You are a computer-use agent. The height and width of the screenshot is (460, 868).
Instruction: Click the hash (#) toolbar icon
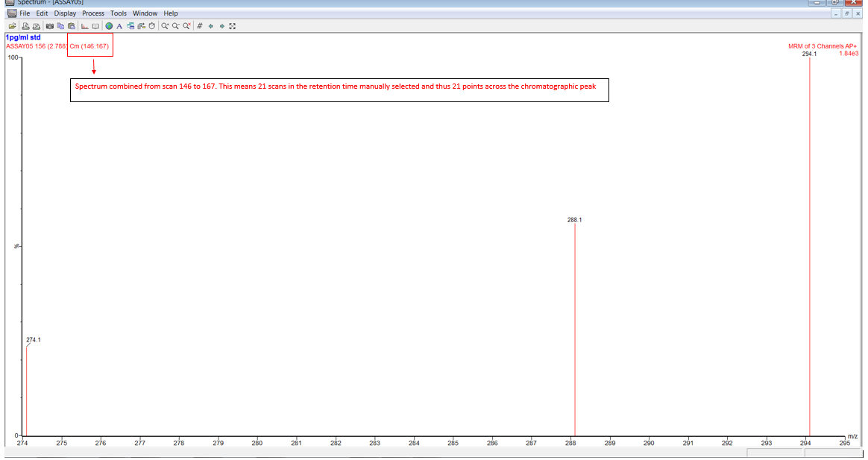(x=200, y=26)
